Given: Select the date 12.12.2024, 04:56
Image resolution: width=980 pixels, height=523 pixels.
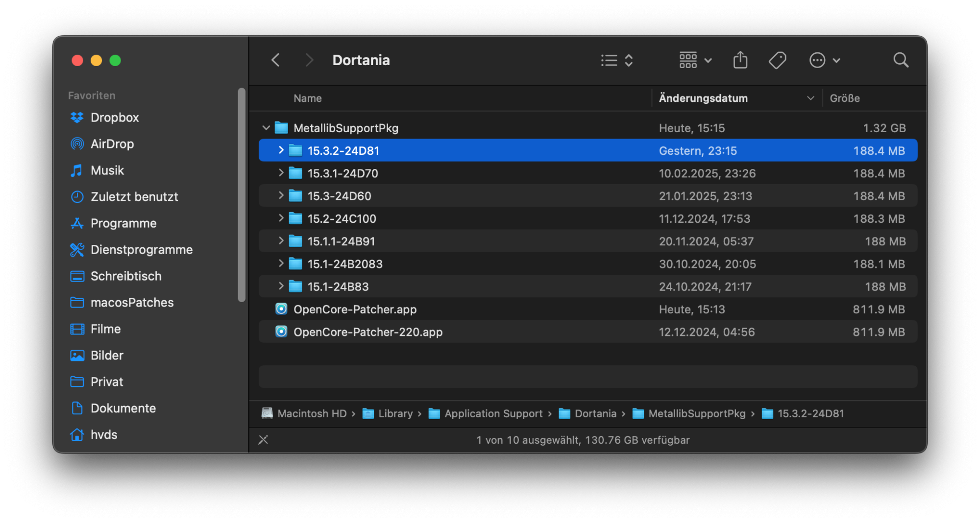Looking at the screenshot, I should 707,332.
